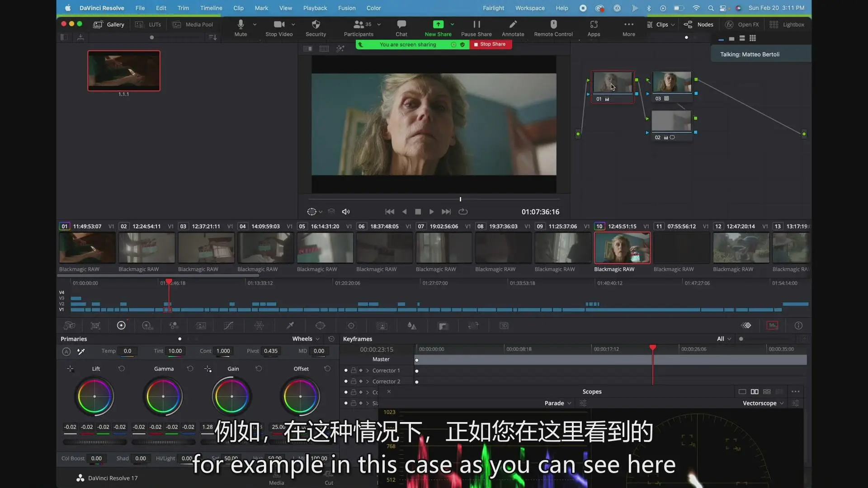
Task: Open Zoom Security options
Action: pos(316,28)
